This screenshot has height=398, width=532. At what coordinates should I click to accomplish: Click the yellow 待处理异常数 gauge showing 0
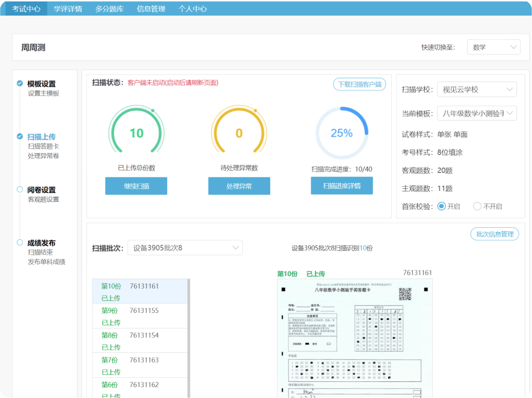click(239, 132)
